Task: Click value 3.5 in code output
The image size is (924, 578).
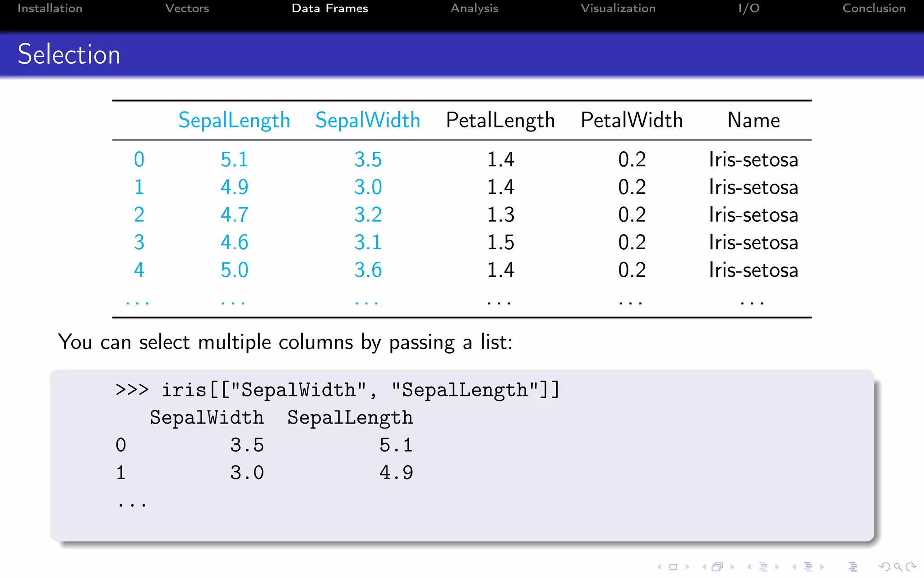Action: 247,445
